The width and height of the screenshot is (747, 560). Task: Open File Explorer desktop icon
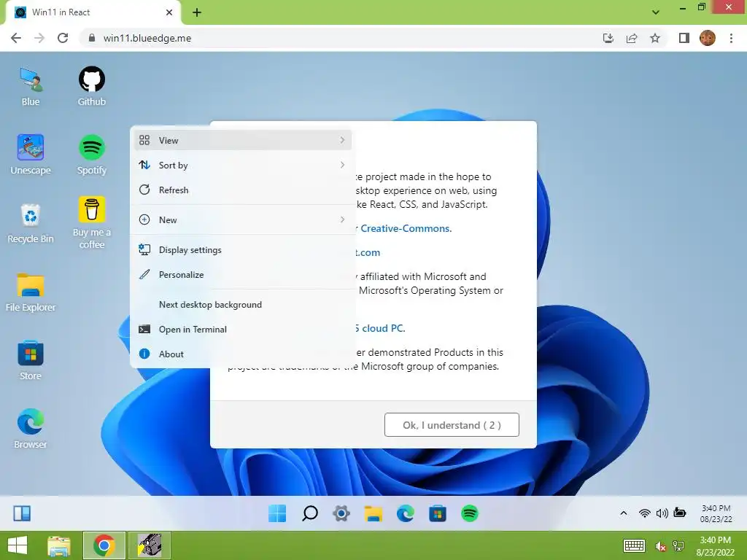(31, 292)
